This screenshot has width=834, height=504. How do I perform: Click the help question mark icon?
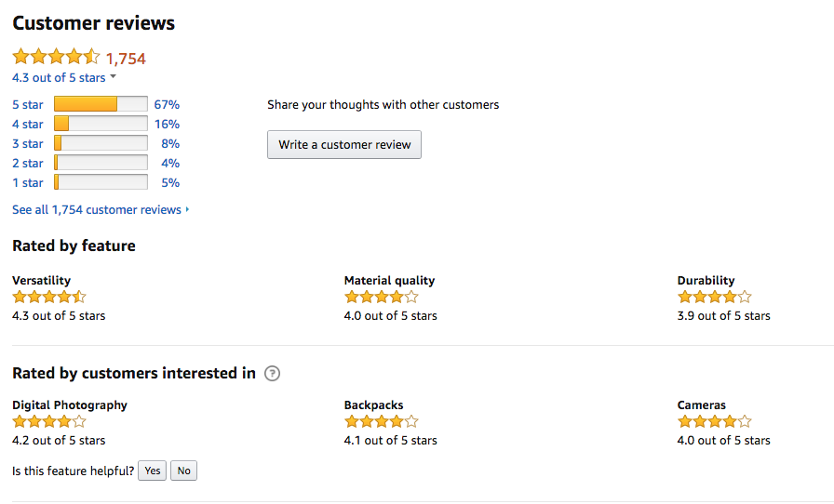click(273, 374)
